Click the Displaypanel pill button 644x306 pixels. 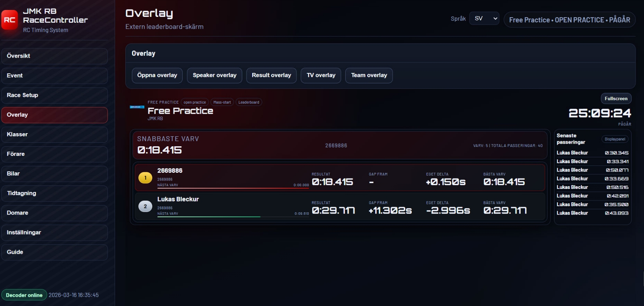pyautogui.click(x=615, y=139)
